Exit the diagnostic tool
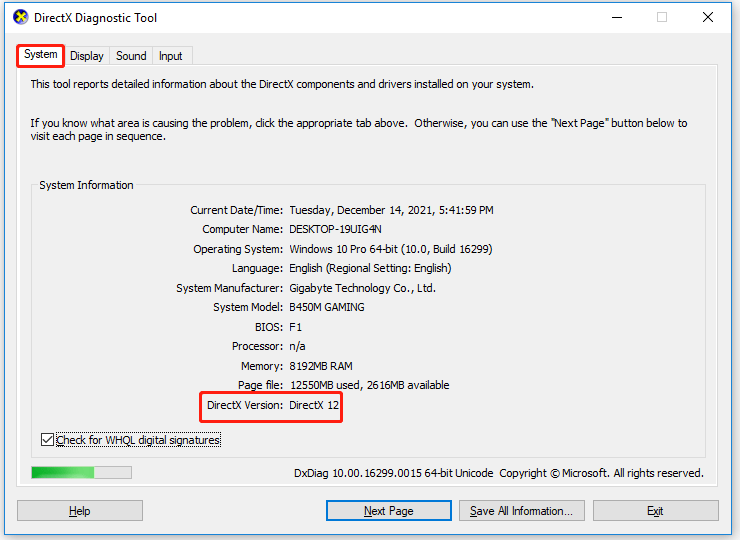 coord(656,511)
